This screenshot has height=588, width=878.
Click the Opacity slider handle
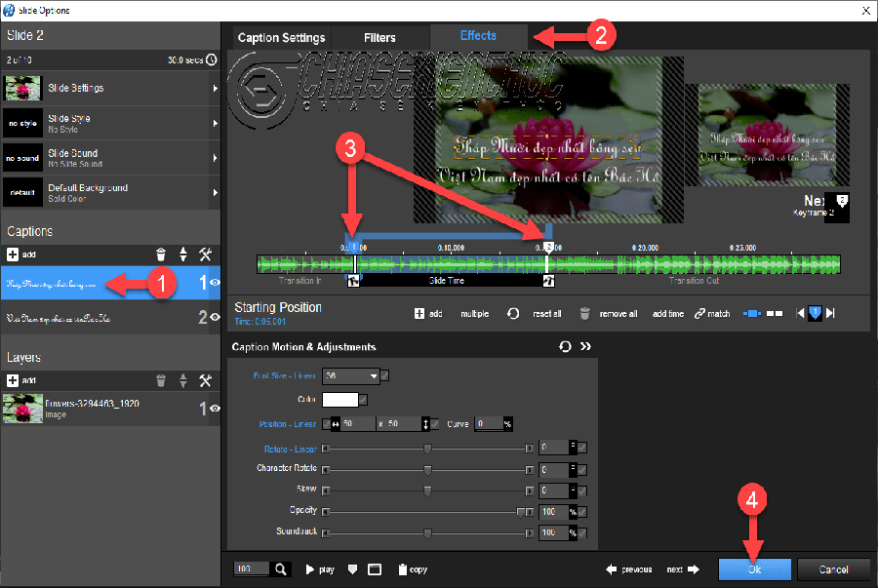(521, 512)
